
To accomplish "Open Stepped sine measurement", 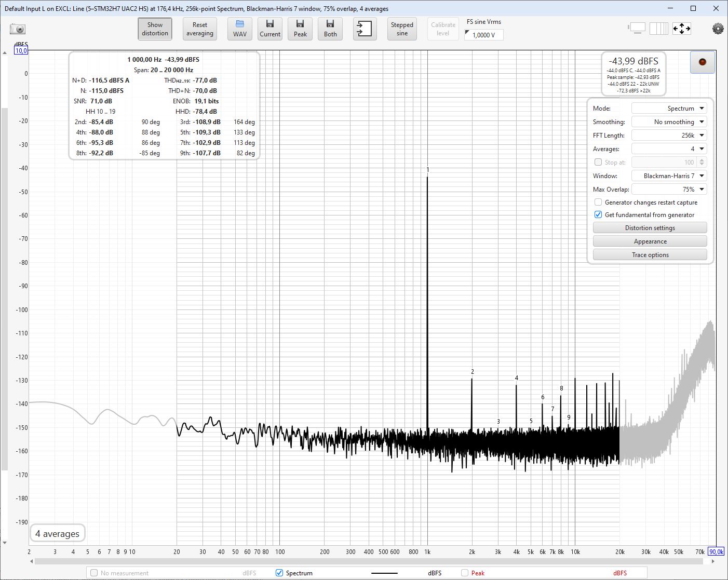I will (402, 29).
